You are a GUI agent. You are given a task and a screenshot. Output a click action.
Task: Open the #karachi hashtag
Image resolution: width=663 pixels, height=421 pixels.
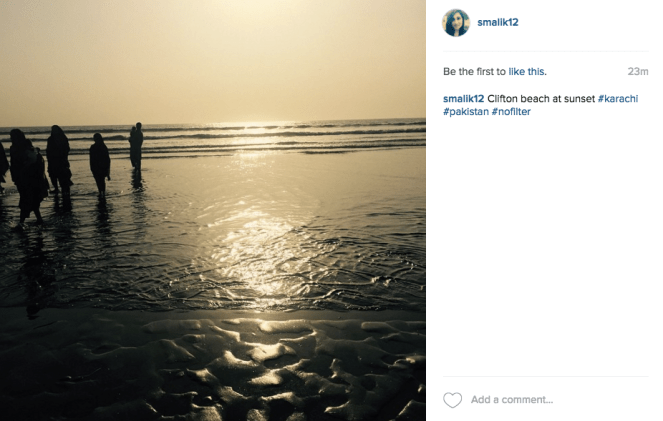[x=620, y=99]
